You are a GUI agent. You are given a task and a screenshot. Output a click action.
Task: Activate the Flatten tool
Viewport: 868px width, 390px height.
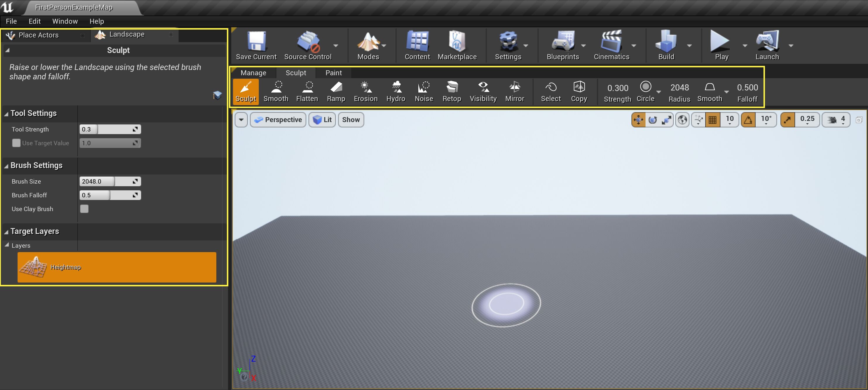pyautogui.click(x=307, y=91)
